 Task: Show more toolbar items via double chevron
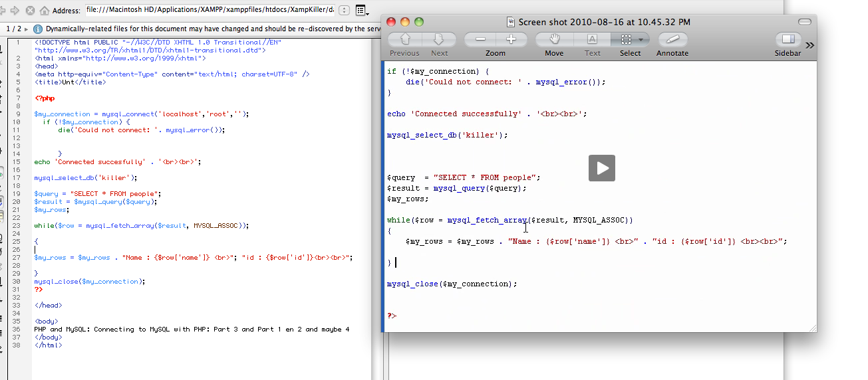809,45
